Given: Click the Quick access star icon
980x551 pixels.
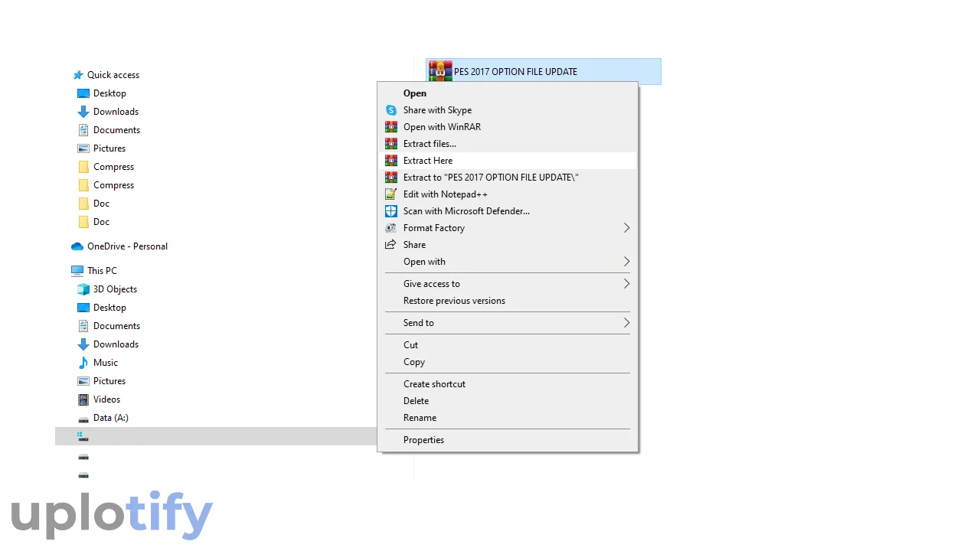Looking at the screenshot, I should (x=77, y=75).
